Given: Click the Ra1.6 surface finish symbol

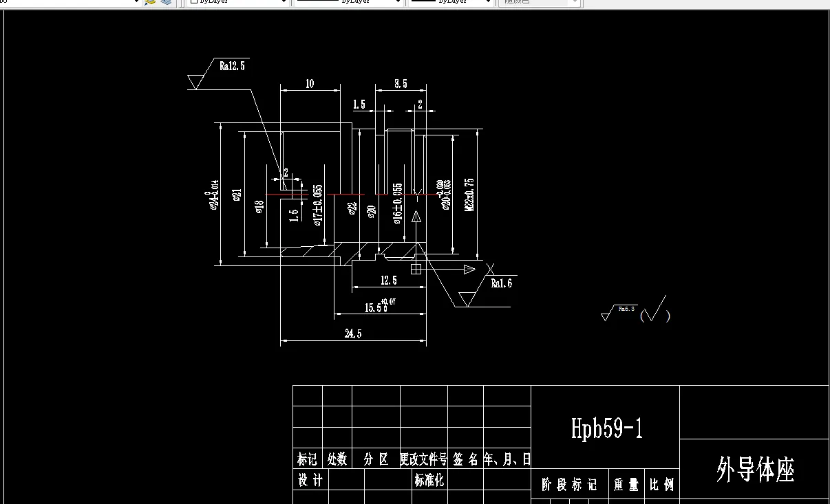Looking at the screenshot, I should (x=500, y=284).
